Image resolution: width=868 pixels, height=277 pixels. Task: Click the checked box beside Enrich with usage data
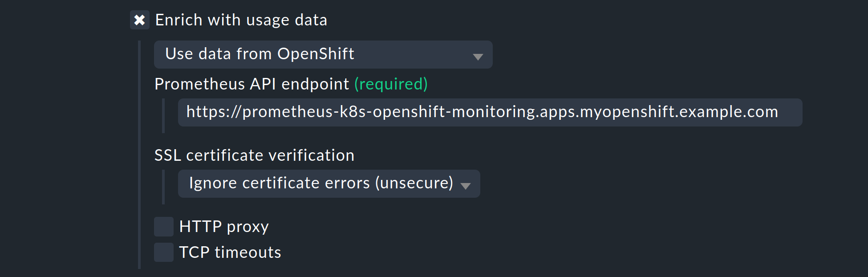pos(140,20)
